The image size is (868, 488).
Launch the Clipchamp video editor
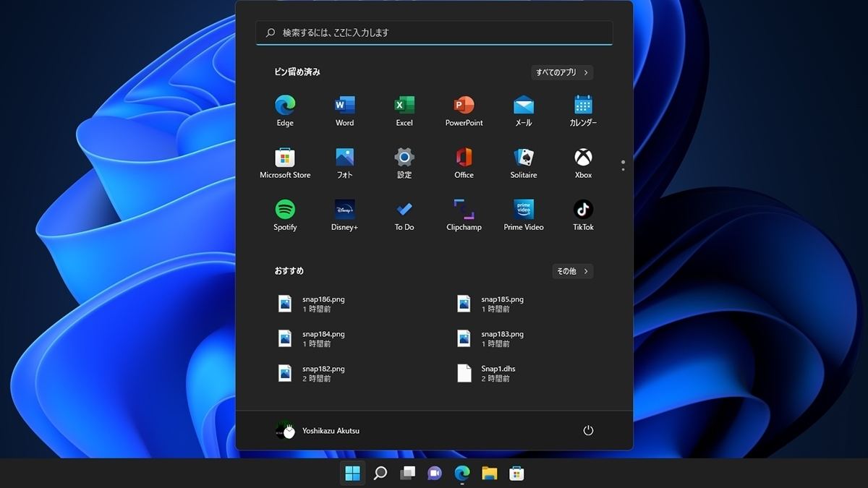click(x=464, y=215)
